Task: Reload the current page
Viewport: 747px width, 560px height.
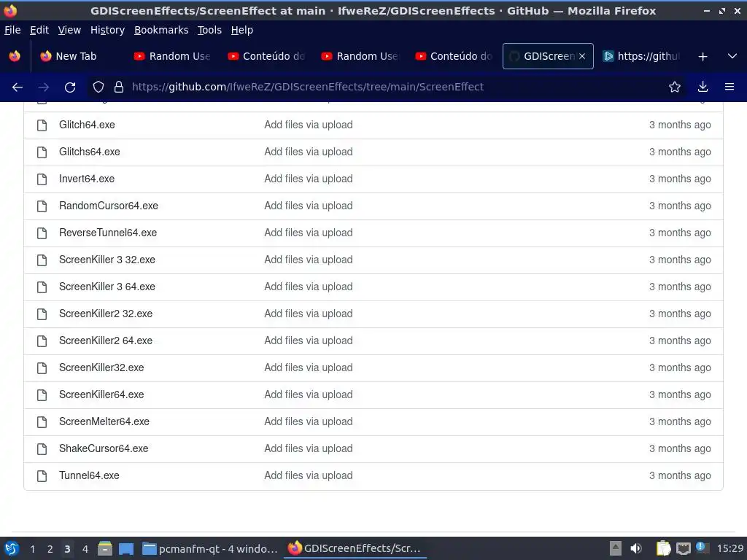Action: tap(70, 87)
